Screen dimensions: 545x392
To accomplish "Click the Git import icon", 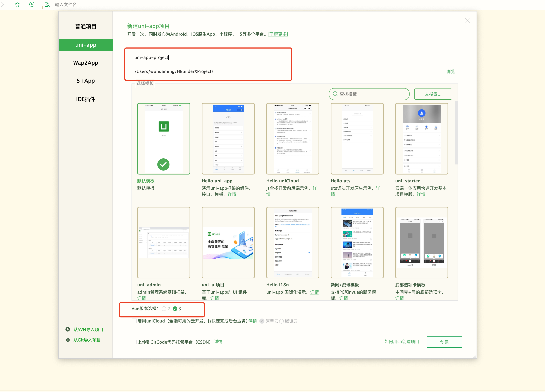I will 68,340.
